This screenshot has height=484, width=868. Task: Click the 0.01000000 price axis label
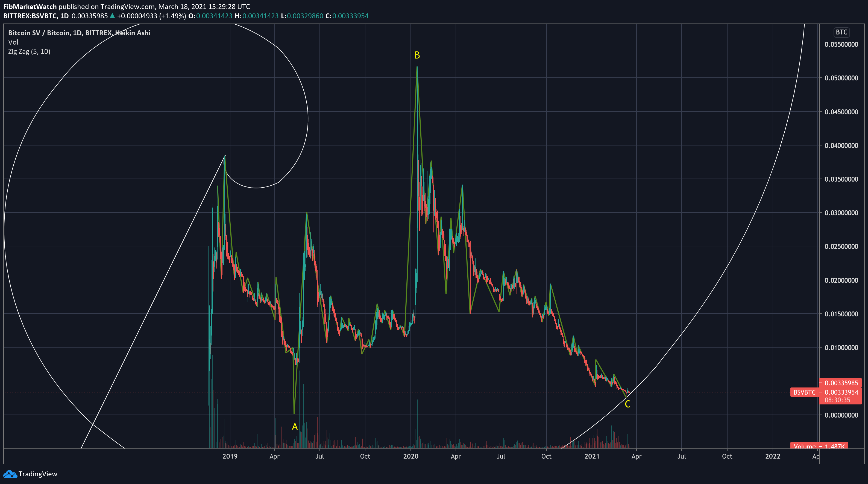841,348
